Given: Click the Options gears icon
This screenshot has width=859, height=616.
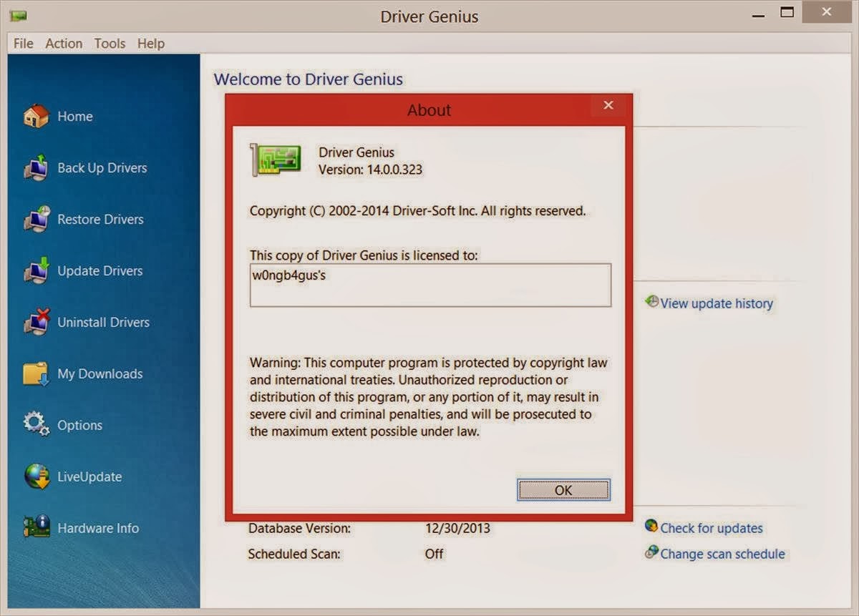Looking at the screenshot, I should pos(36,424).
